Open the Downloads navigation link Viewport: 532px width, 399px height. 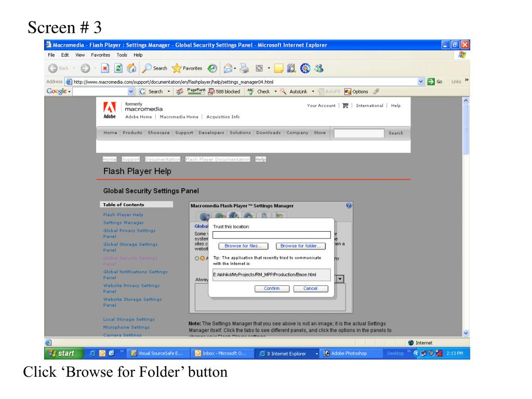pyautogui.click(x=269, y=132)
